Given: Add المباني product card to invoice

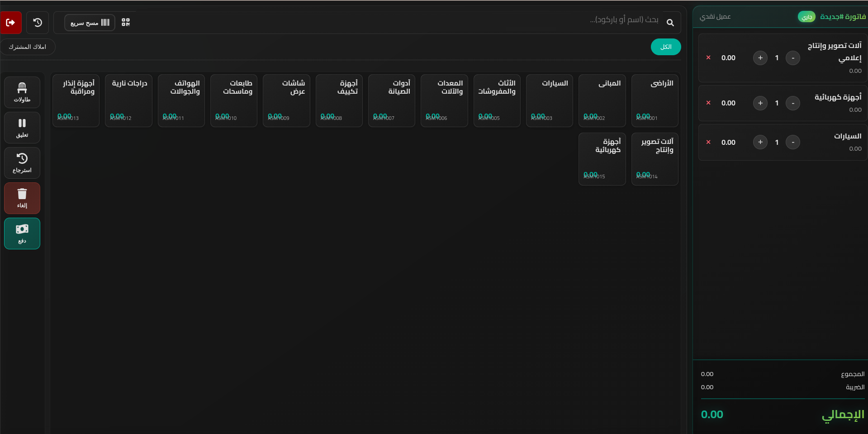Looking at the screenshot, I should (x=602, y=100).
